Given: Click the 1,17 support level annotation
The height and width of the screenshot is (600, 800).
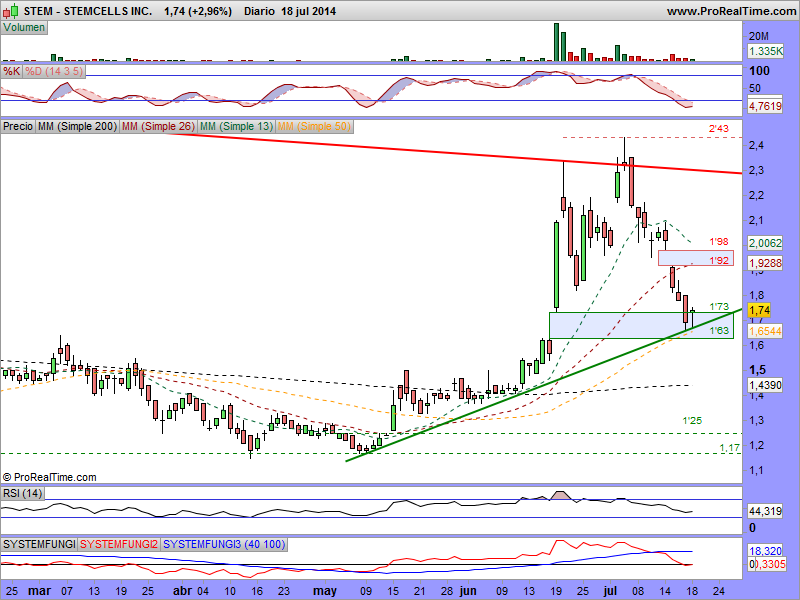Looking at the screenshot, I should click(730, 448).
